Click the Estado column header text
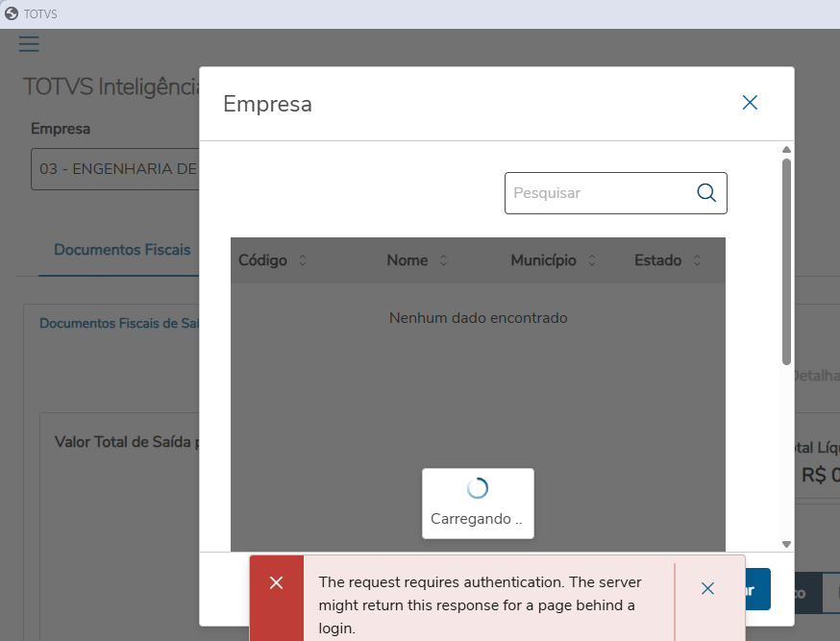The image size is (840, 641). pos(657,260)
